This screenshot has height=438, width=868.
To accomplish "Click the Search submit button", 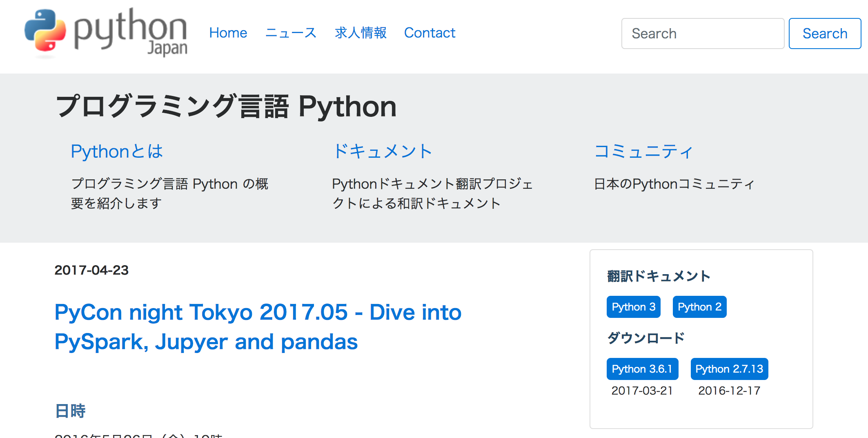I will coord(825,34).
